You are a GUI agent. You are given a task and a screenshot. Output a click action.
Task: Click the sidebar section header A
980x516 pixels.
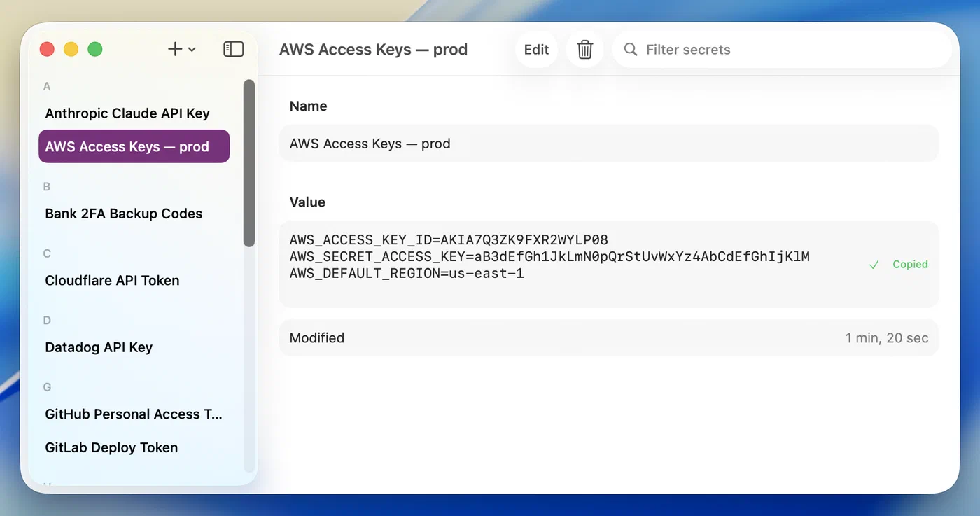(47, 86)
